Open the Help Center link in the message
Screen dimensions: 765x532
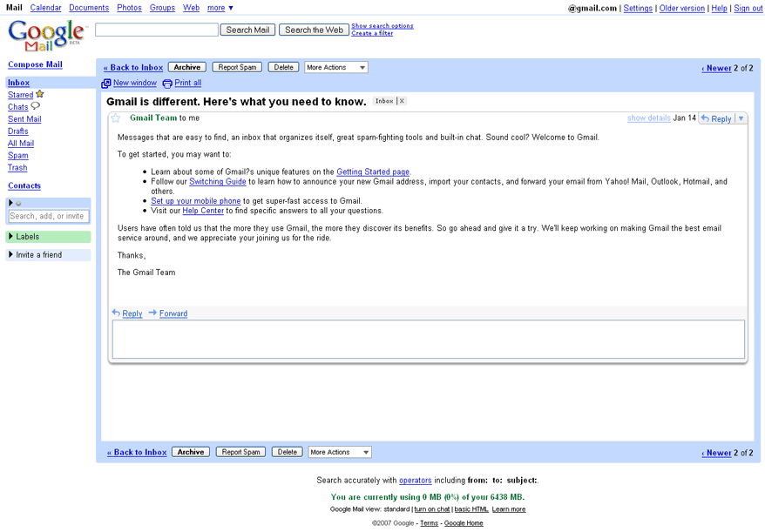pyautogui.click(x=203, y=211)
